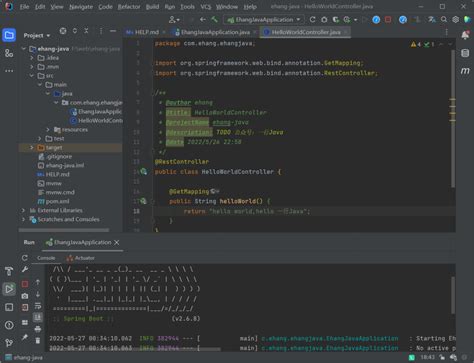The image size is (474, 363).
Task: Select opened file in Project tree
Action: (63, 31)
